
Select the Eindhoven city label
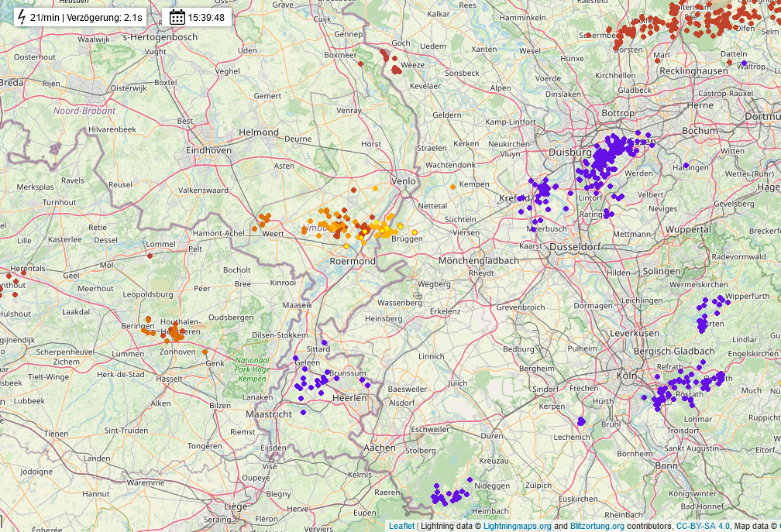click(x=208, y=150)
